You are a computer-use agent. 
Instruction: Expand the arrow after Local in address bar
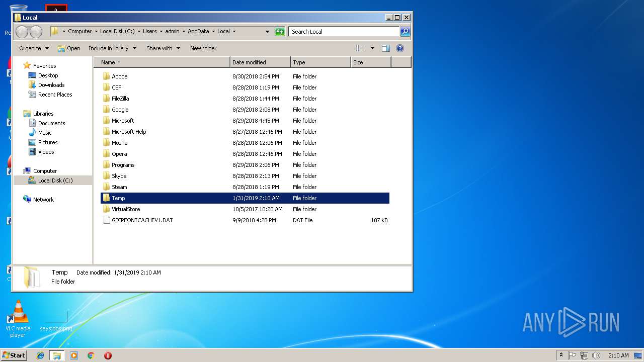pyautogui.click(x=234, y=32)
